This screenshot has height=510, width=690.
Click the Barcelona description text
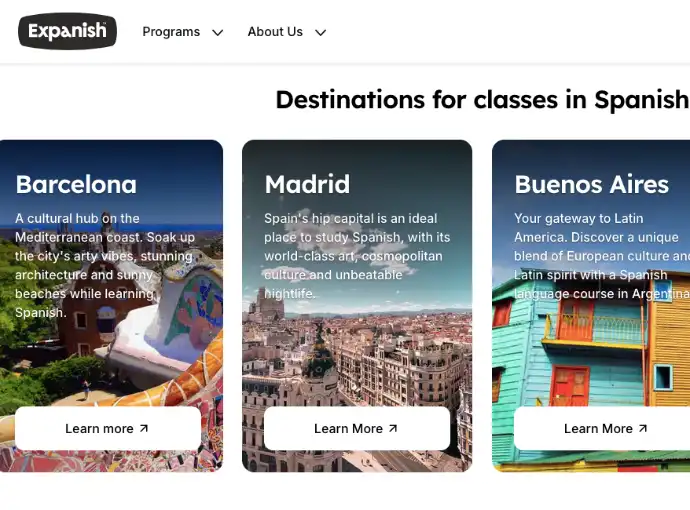click(105, 265)
